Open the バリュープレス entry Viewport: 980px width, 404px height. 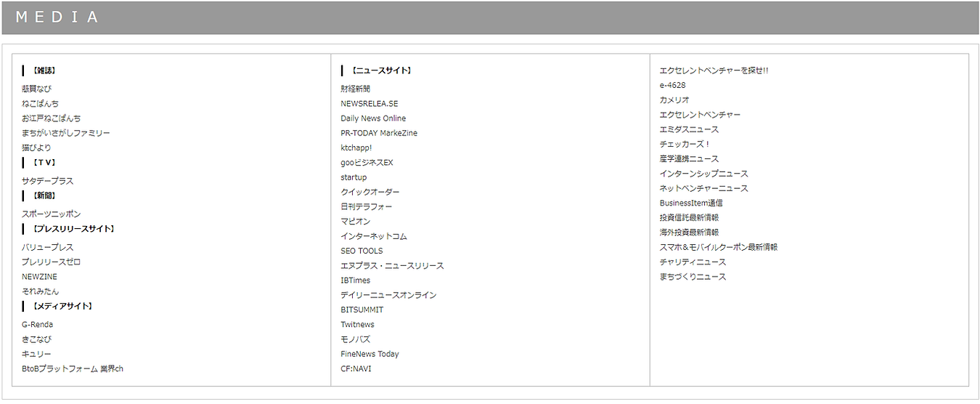coord(47,247)
